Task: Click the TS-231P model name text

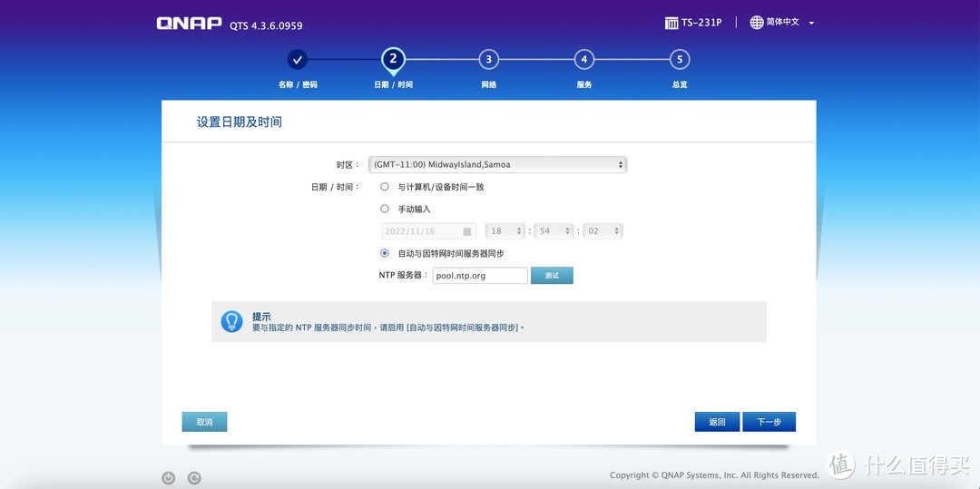Action: click(x=701, y=23)
